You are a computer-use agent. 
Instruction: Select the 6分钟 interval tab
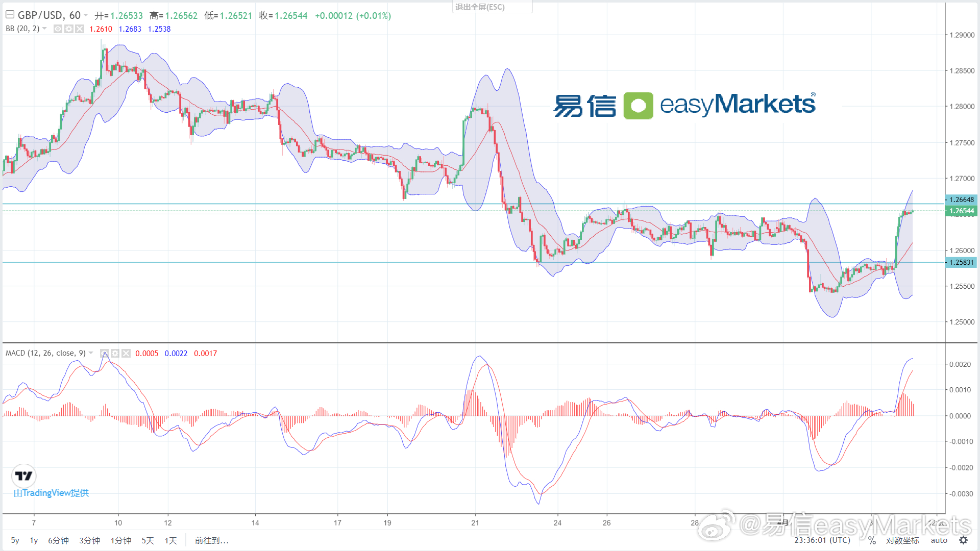(58, 540)
